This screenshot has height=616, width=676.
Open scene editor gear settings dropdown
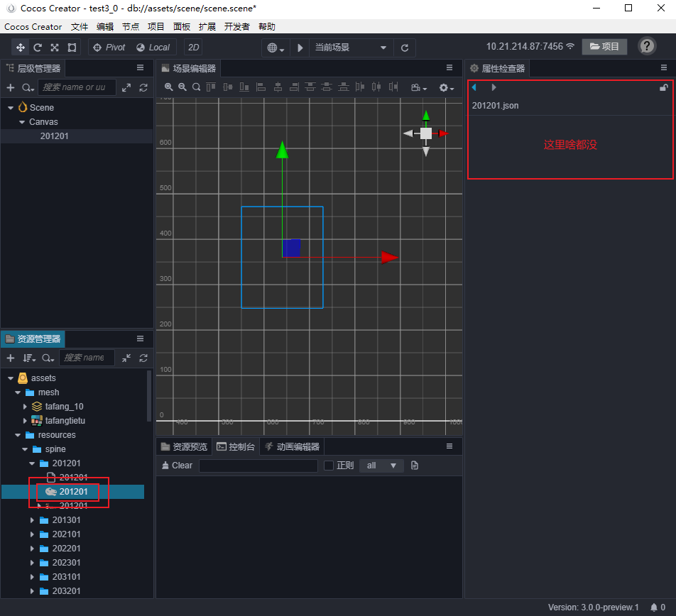446,87
